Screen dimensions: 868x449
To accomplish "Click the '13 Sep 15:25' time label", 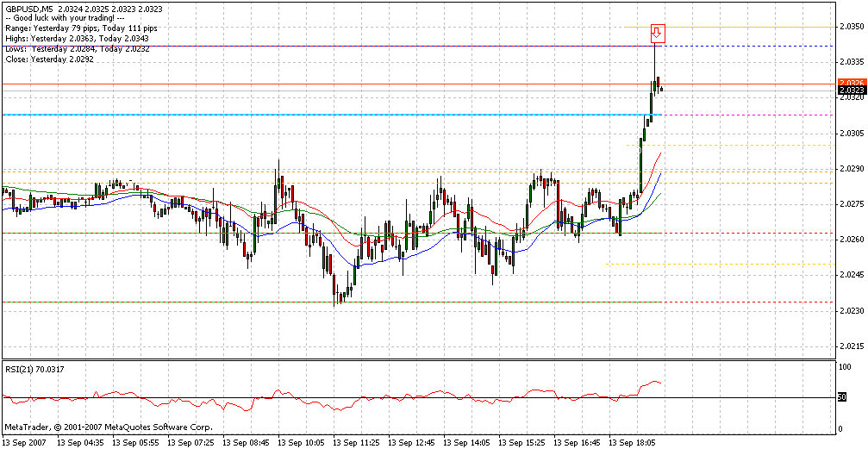I will [522, 443].
